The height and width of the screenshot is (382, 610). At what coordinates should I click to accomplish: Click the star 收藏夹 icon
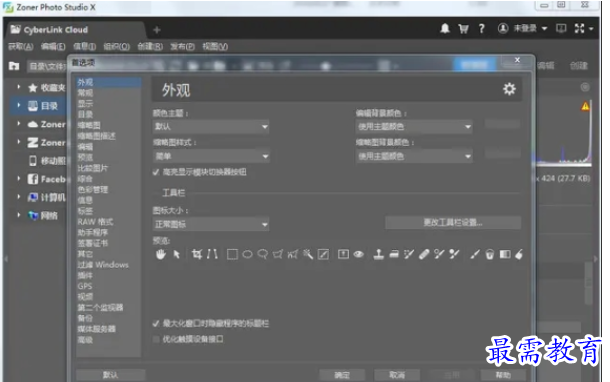[x=33, y=88]
